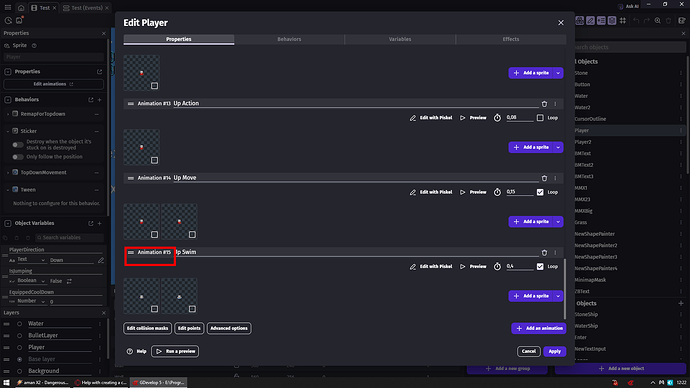Click Add an animation button
This screenshot has height=388, width=690.
[539, 328]
